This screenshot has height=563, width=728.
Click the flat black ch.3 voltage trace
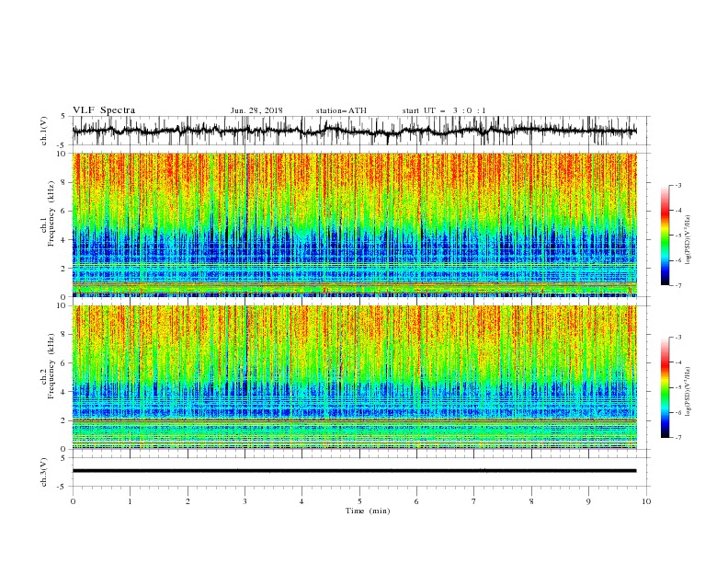[x=354, y=471]
